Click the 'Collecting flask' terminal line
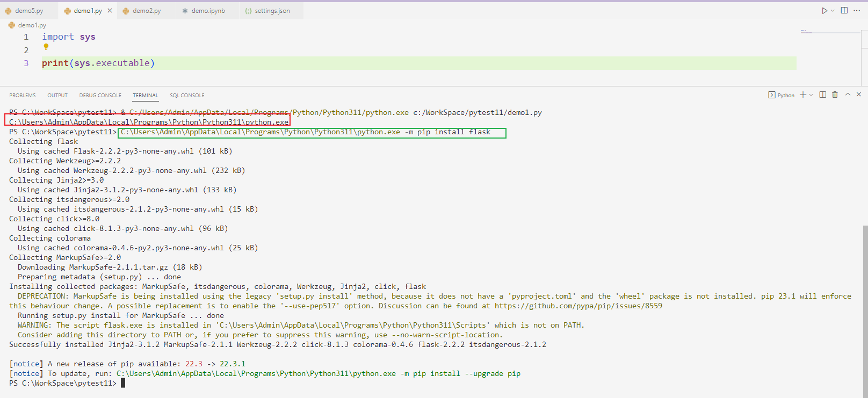Screen dimensions: 868x398 point(44,142)
